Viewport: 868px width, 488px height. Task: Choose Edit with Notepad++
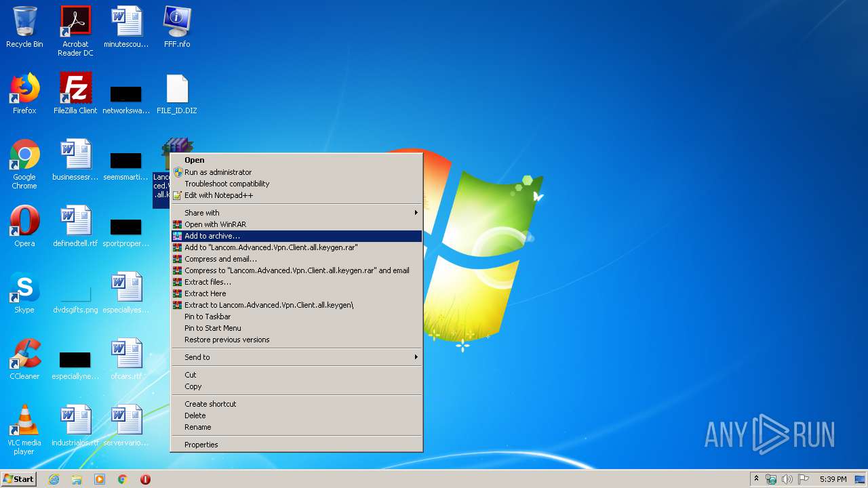click(x=296, y=195)
